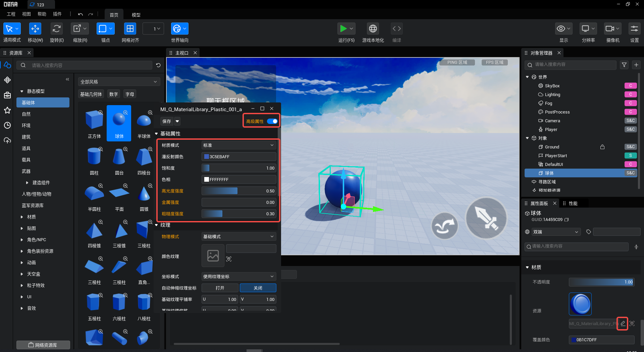
Task: Open the 网络资源库 button
Action: point(43,345)
